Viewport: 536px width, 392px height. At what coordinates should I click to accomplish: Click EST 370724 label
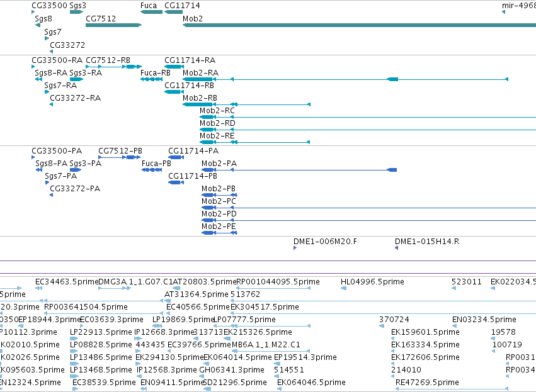(x=394, y=320)
